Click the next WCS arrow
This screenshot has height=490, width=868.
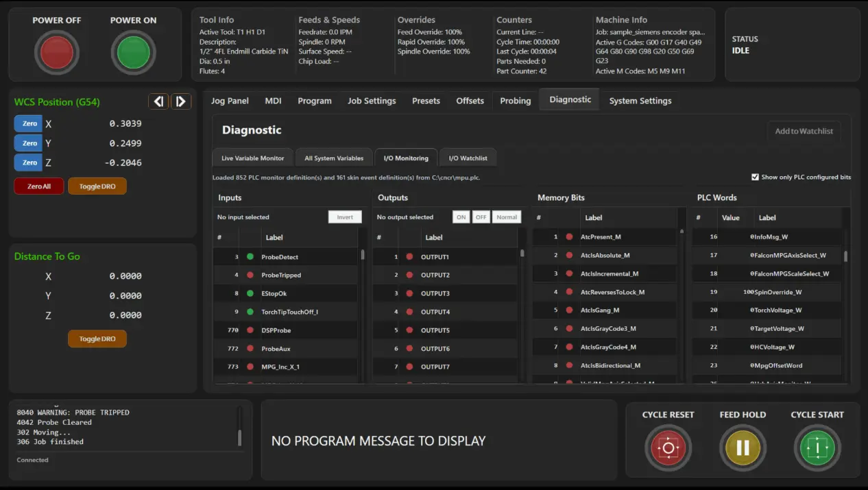181,101
